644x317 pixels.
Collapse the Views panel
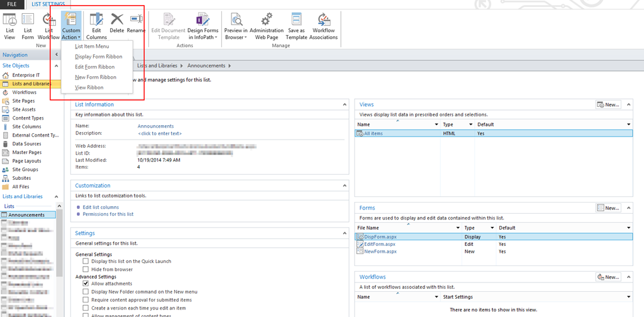point(629,104)
